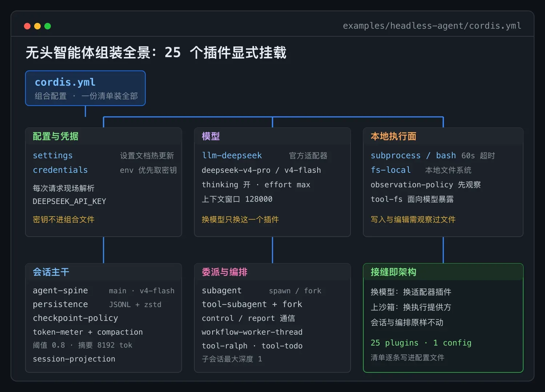
Task: Select the cordis.yml root node title
Action: (65, 82)
